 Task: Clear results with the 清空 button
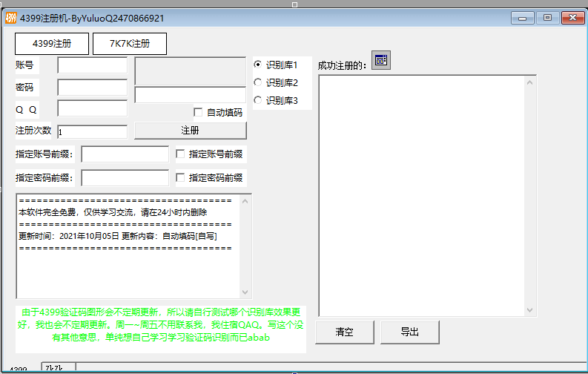tap(344, 332)
